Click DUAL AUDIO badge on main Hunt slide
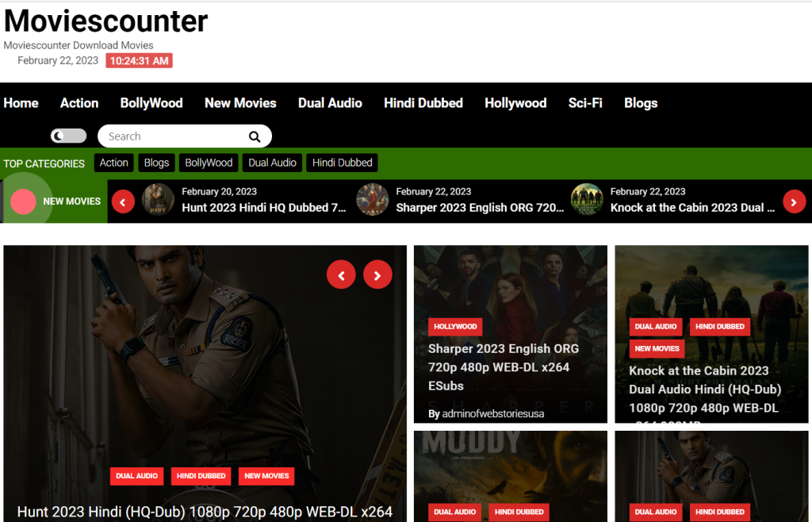The height and width of the screenshot is (522, 812). click(x=136, y=476)
